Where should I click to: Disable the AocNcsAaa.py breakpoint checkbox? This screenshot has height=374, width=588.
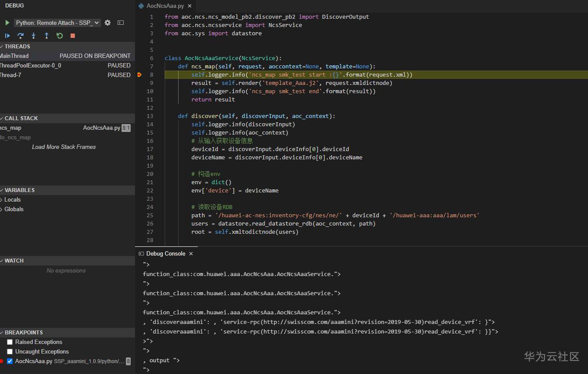pyautogui.click(x=10, y=361)
